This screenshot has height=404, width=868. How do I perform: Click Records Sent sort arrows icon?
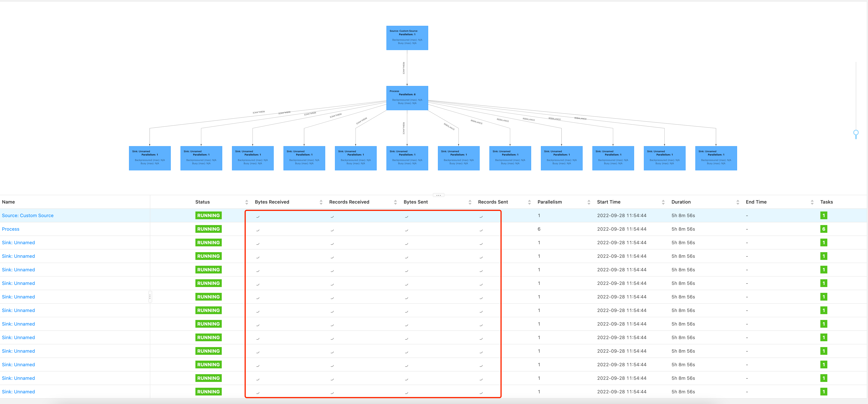pos(529,202)
